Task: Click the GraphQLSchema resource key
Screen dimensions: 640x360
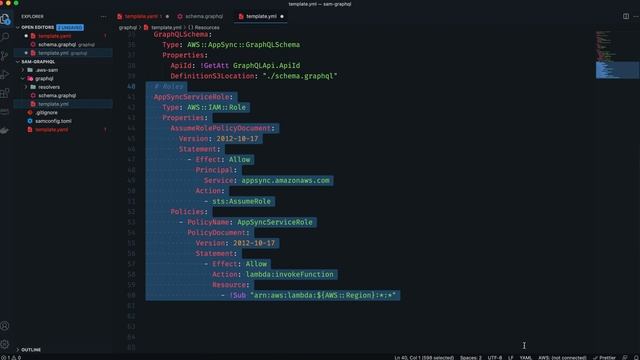Action: tap(181, 35)
